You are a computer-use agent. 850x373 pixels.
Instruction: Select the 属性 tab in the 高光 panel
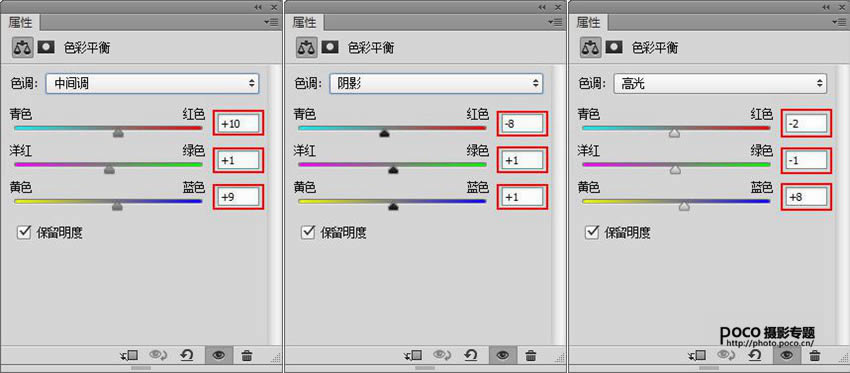click(589, 22)
